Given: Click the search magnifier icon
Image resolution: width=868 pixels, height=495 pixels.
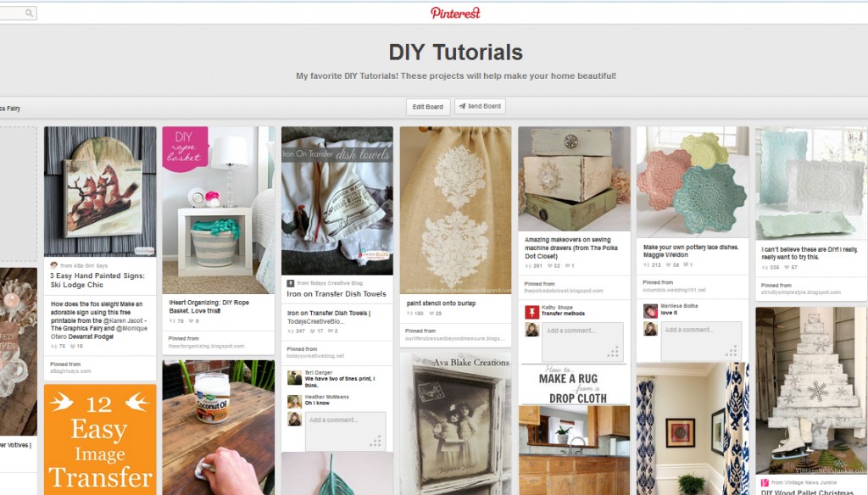Looking at the screenshot, I should point(30,13).
